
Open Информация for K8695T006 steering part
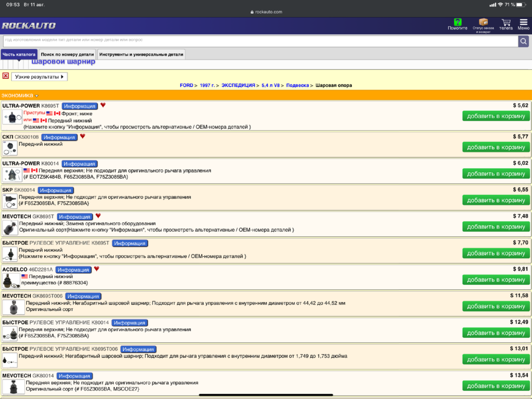click(x=138, y=349)
